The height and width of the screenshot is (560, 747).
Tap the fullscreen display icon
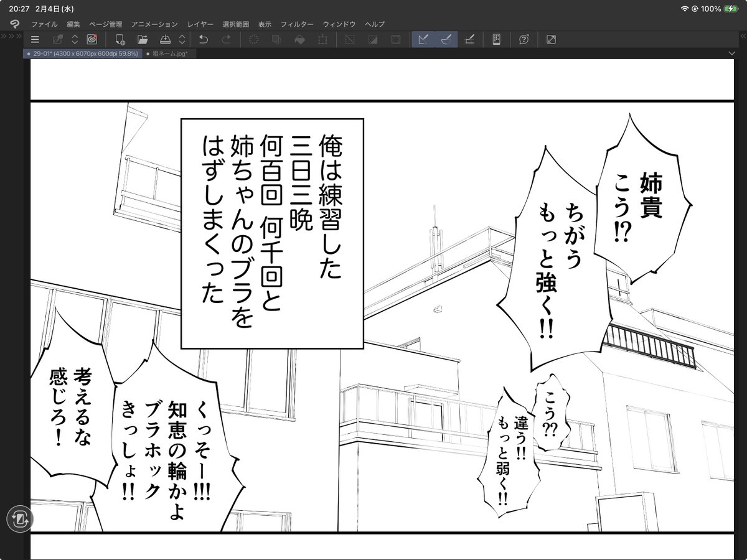(x=550, y=39)
